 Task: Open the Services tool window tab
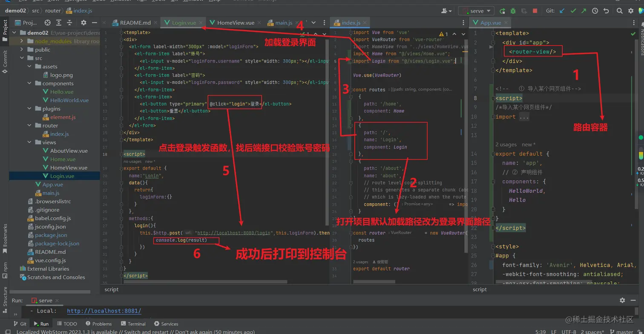[x=166, y=324]
